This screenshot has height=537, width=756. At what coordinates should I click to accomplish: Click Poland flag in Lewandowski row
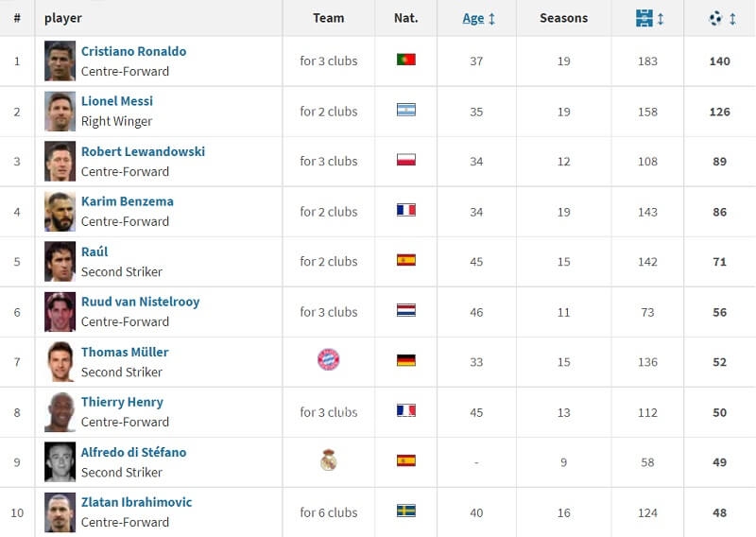pyautogui.click(x=406, y=160)
